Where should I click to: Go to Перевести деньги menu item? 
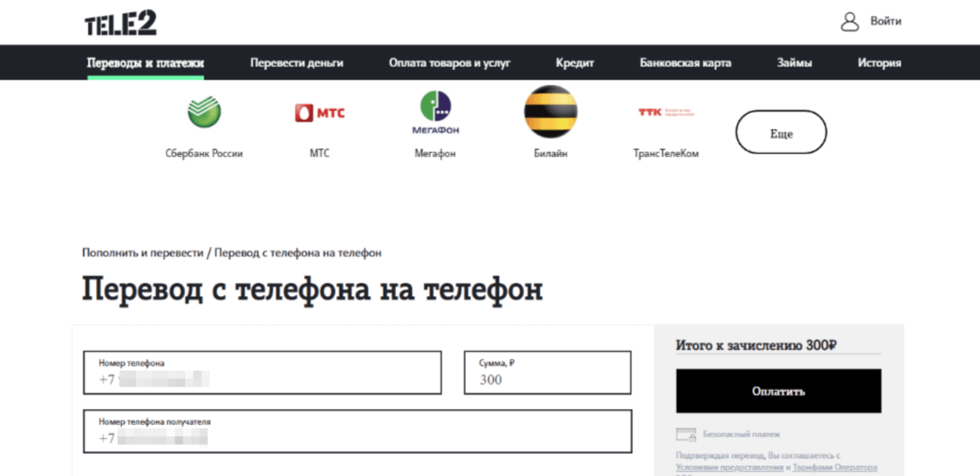click(296, 62)
